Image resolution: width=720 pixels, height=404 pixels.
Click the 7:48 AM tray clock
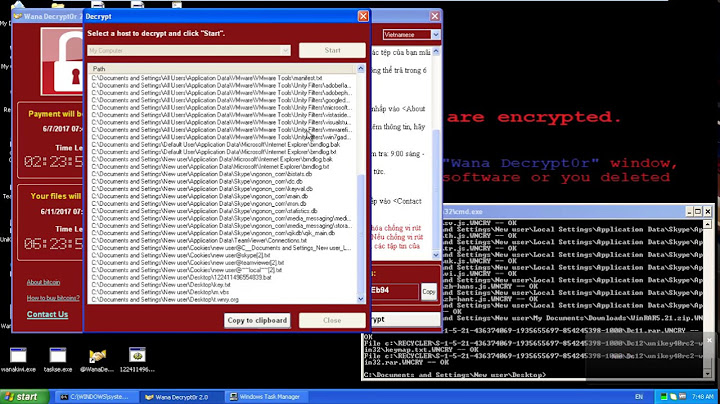tap(702, 397)
